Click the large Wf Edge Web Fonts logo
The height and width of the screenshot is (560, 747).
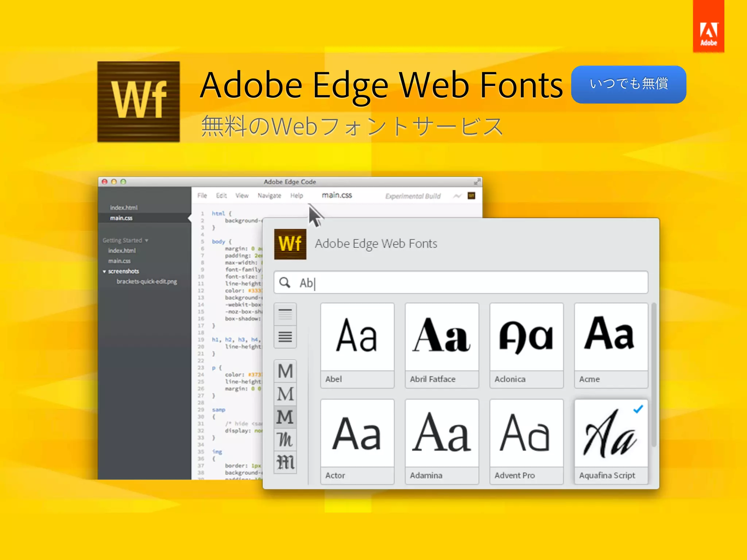coord(139,102)
